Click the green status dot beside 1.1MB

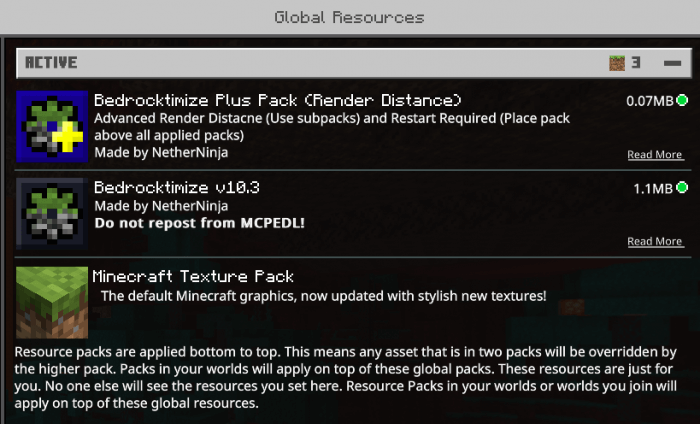pos(682,187)
